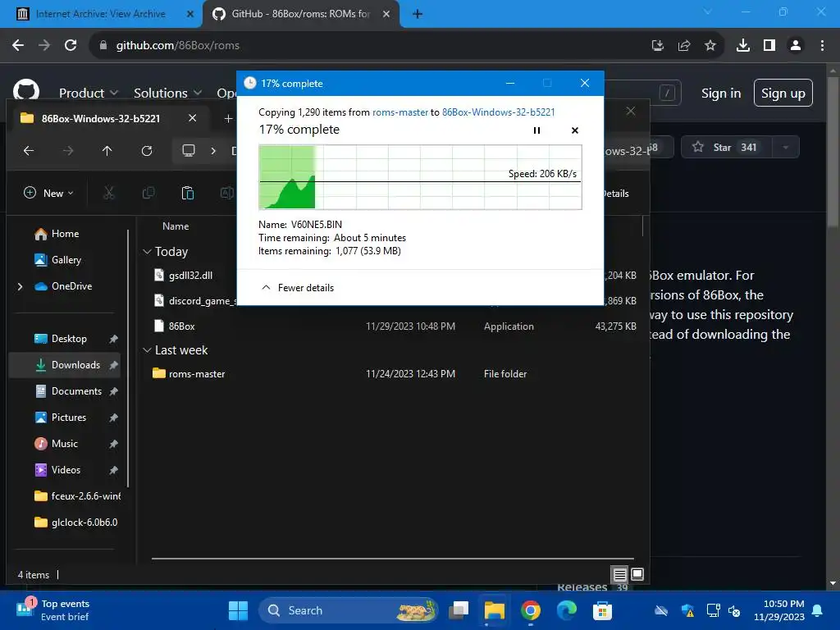Go up one folder level in Explorer

[x=107, y=151]
